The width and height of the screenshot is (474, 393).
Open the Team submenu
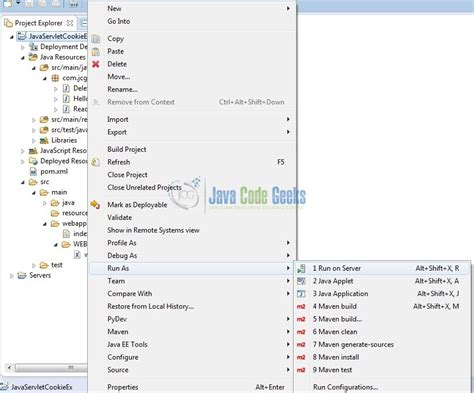tap(192, 281)
